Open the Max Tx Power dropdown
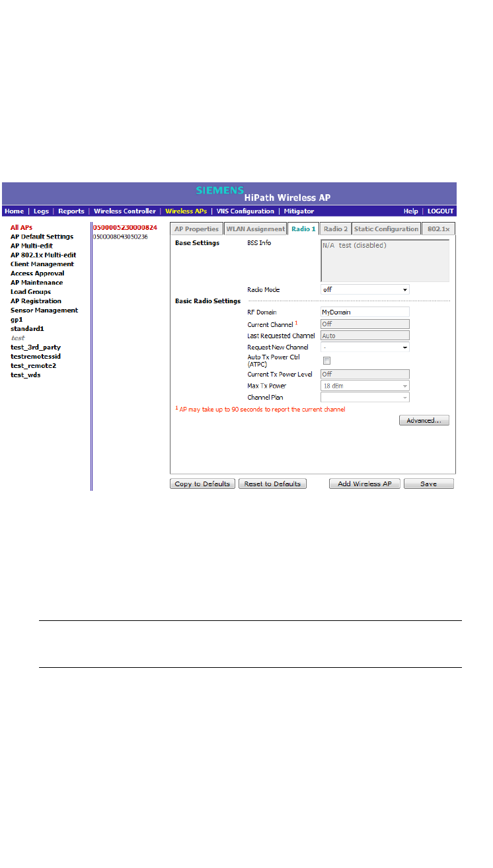Screen dimensions: 493x868 point(365,386)
